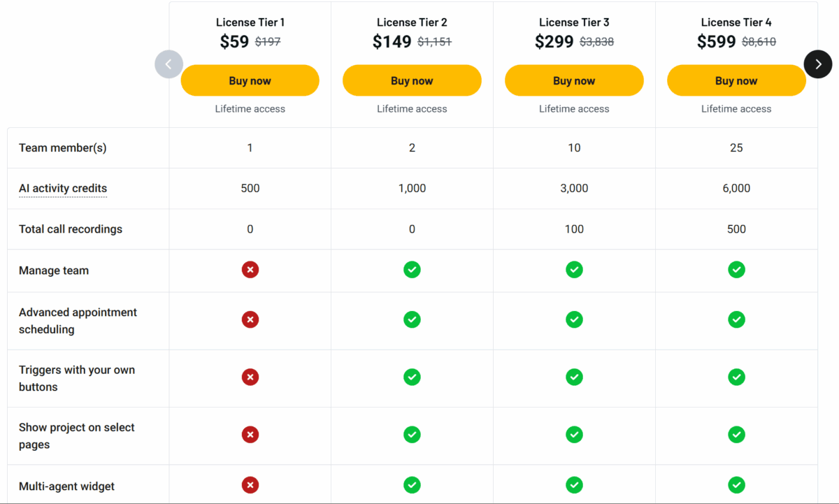Click the AI activity credits underlined label
The height and width of the screenshot is (504, 839).
[63, 189]
